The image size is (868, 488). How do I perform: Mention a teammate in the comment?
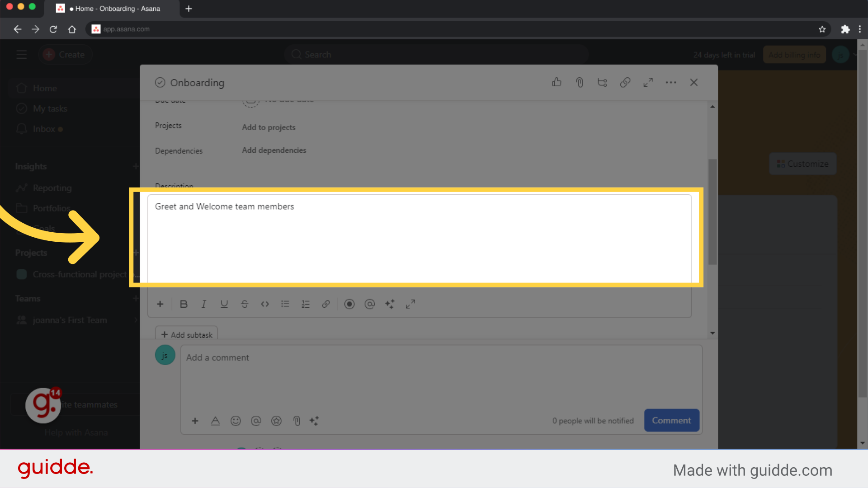[256, 421]
